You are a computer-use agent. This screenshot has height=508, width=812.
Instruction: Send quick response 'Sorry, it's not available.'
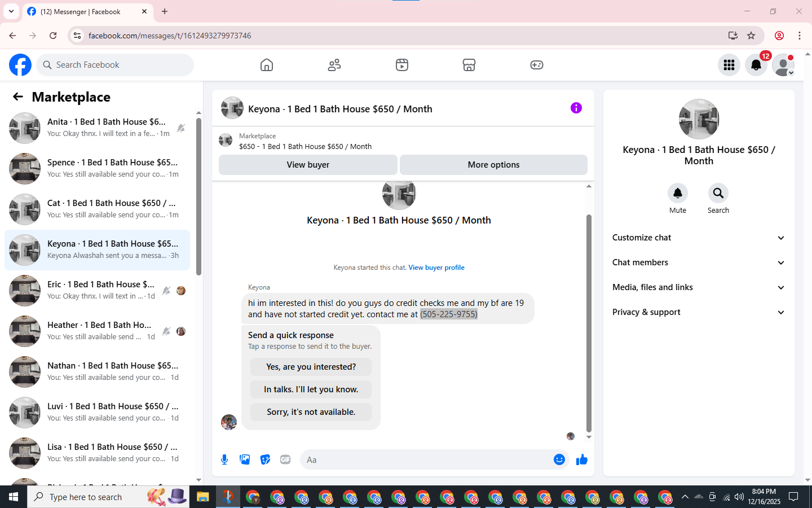point(311,412)
